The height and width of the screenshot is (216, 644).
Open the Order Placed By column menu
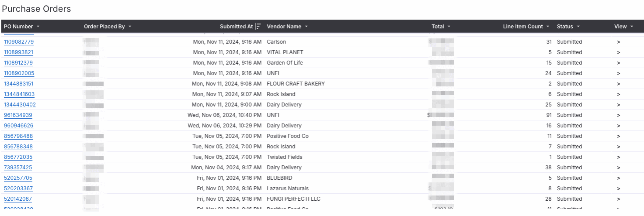point(130,27)
